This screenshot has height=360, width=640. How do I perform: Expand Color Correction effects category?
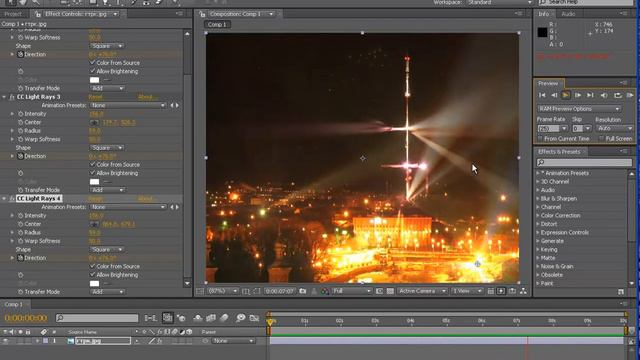[x=538, y=216]
